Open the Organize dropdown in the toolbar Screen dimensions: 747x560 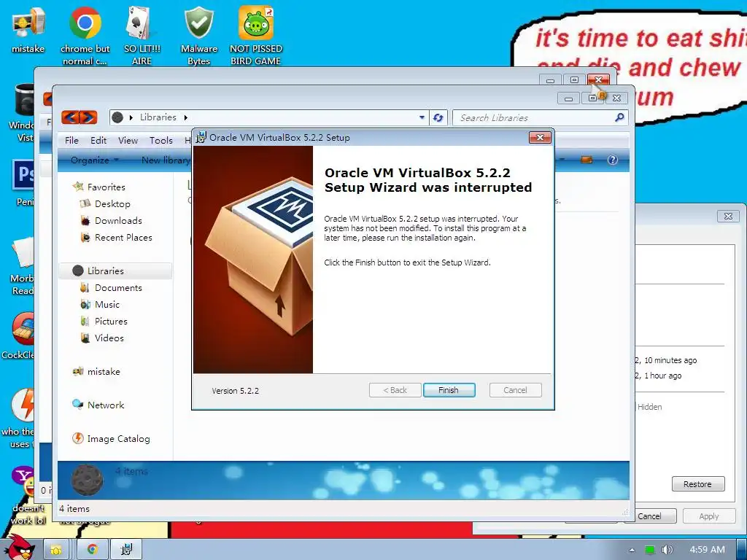click(95, 160)
